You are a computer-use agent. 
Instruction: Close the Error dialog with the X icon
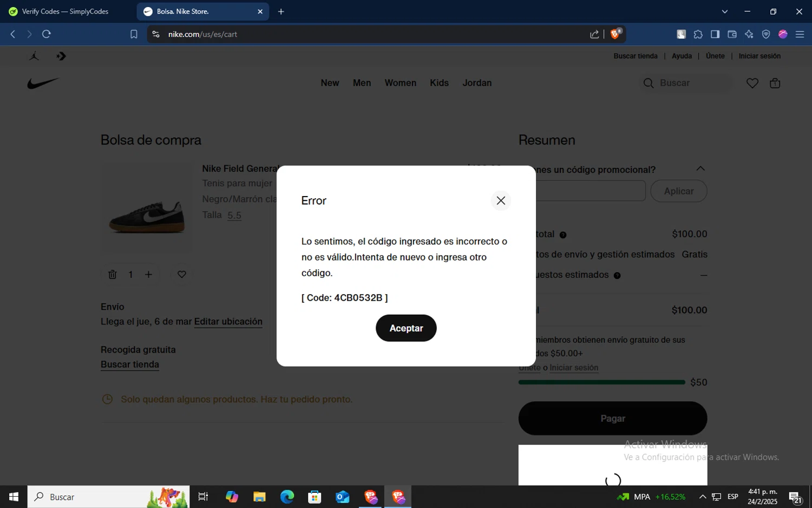[x=501, y=200]
